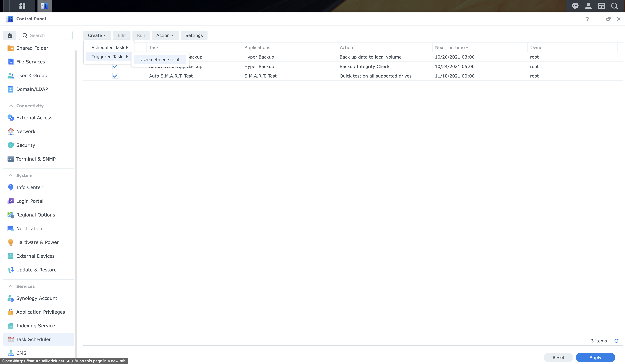Click the External Devices icon
The height and width of the screenshot is (364, 625).
coord(11,256)
